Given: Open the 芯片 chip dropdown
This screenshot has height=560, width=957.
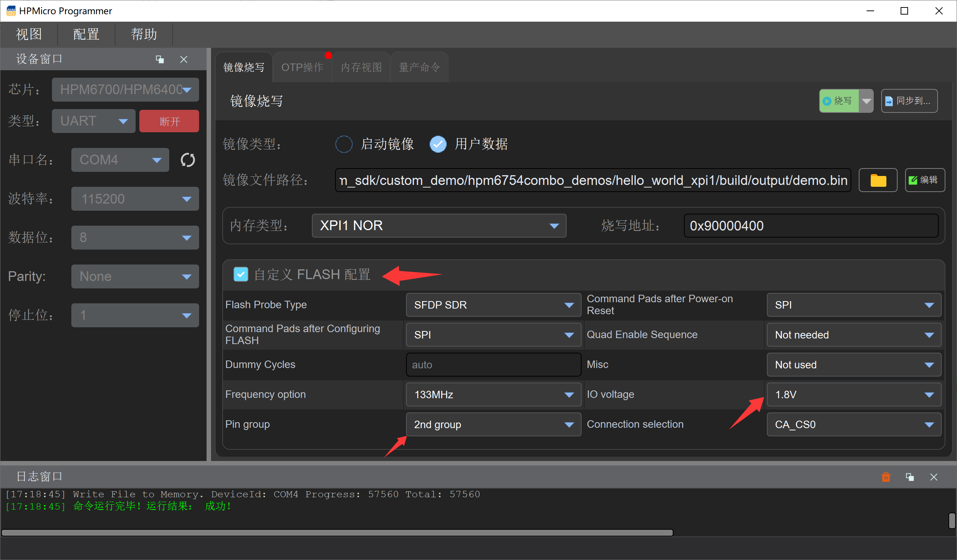Looking at the screenshot, I should [x=126, y=90].
